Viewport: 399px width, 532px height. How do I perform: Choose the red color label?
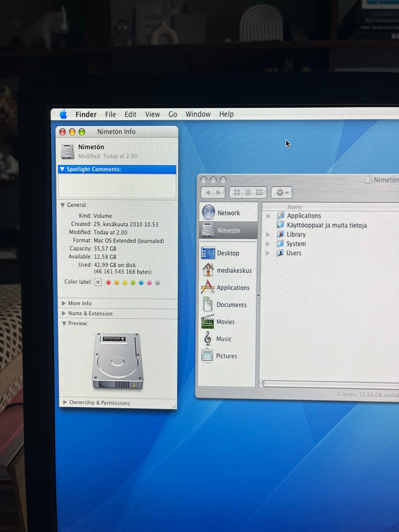click(x=108, y=283)
